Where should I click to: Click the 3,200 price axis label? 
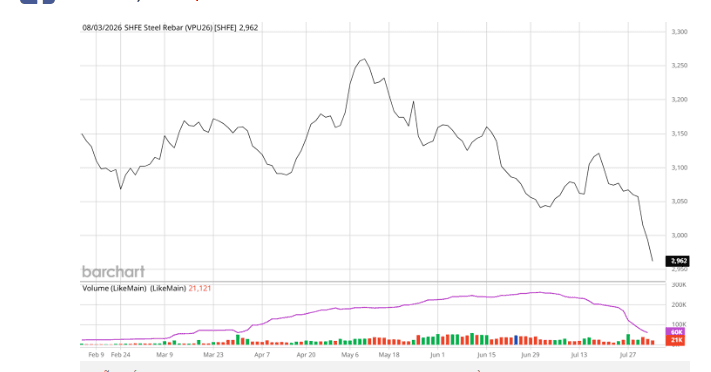pyautogui.click(x=679, y=100)
